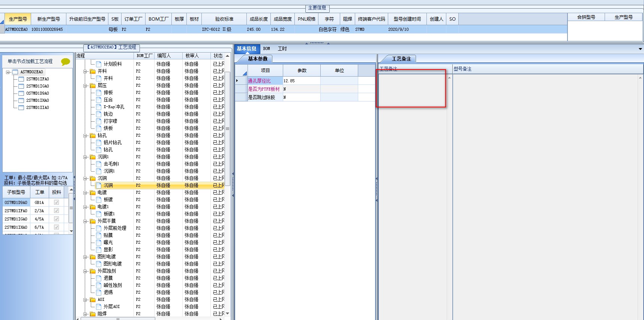Screen dimensions: 644x320
Task: Select the 工艺备注 tab
Action: point(401,59)
